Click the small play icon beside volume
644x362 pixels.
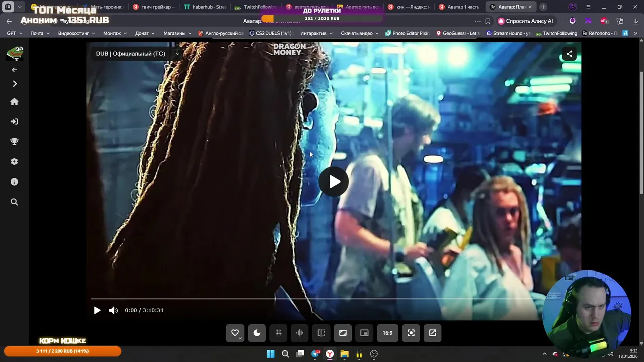(x=97, y=310)
